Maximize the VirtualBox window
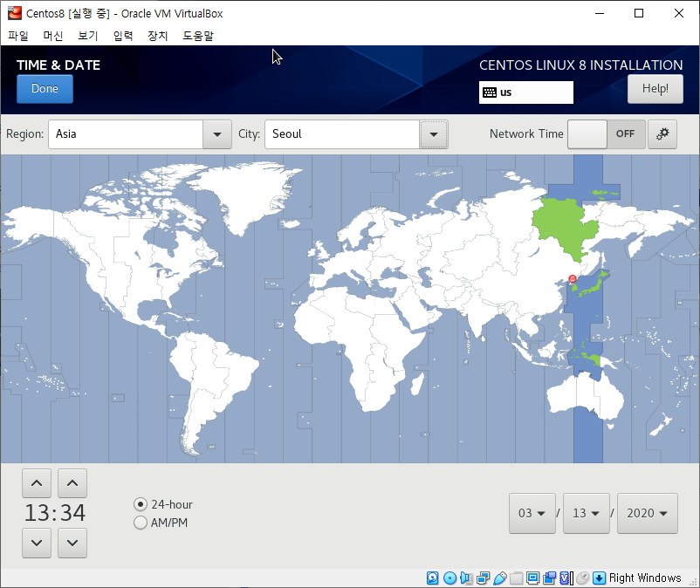 [639, 13]
